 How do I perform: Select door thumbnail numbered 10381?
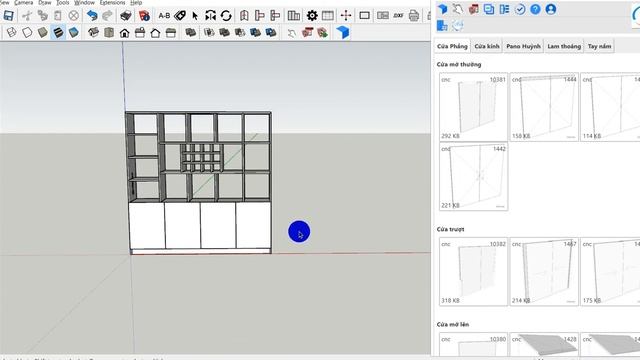(473, 107)
